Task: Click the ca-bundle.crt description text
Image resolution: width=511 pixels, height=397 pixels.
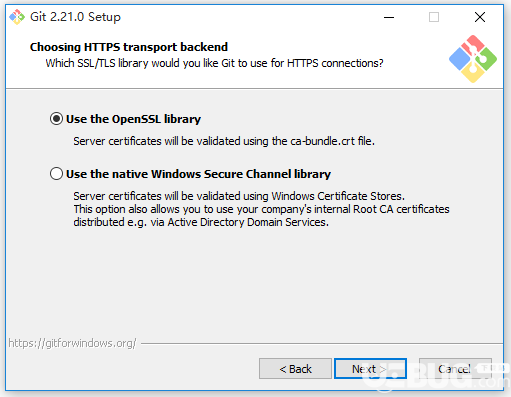Action: pos(224,141)
